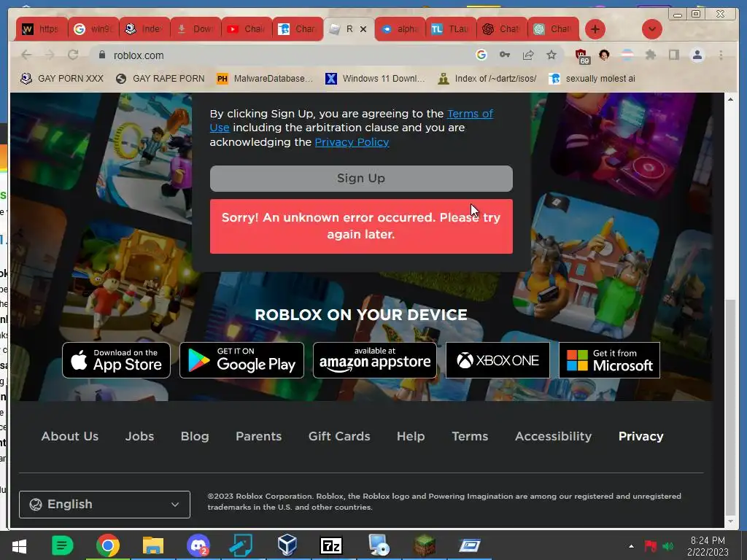
Task: Open Chrome's three-dot menu
Action: click(x=721, y=55)
